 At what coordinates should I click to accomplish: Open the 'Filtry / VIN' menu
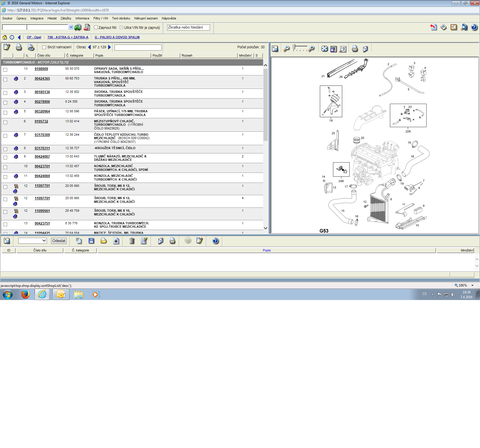pyautogui.click(x=101, y=18)
